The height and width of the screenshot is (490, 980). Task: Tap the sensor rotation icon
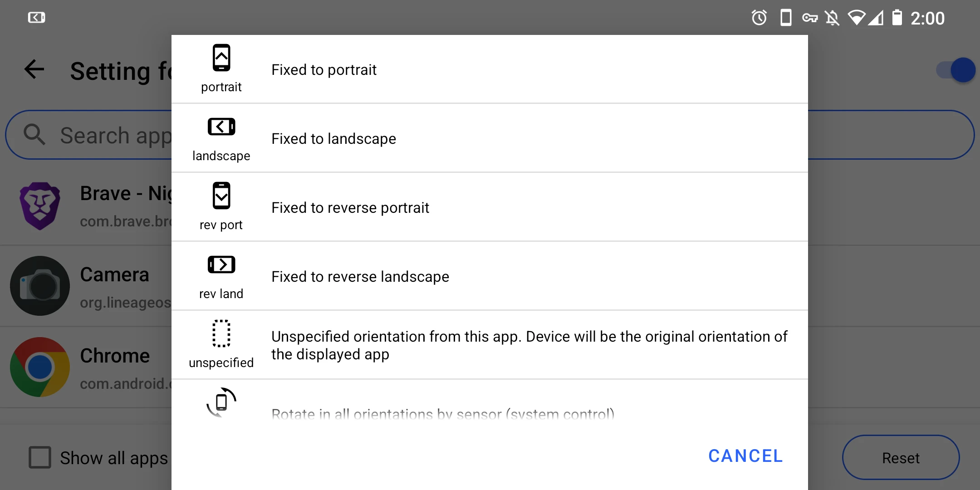pos(221,402)
